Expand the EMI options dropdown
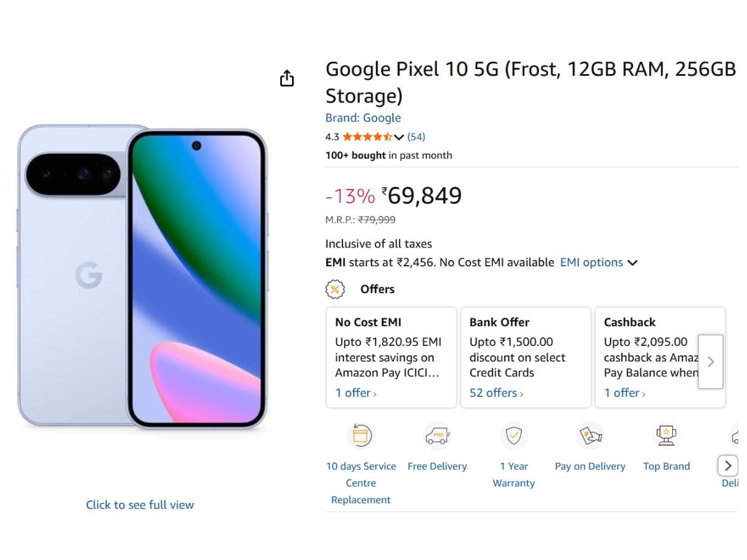Image resolution: width=747 pixels, height=560 pixels. click(599, 263)
